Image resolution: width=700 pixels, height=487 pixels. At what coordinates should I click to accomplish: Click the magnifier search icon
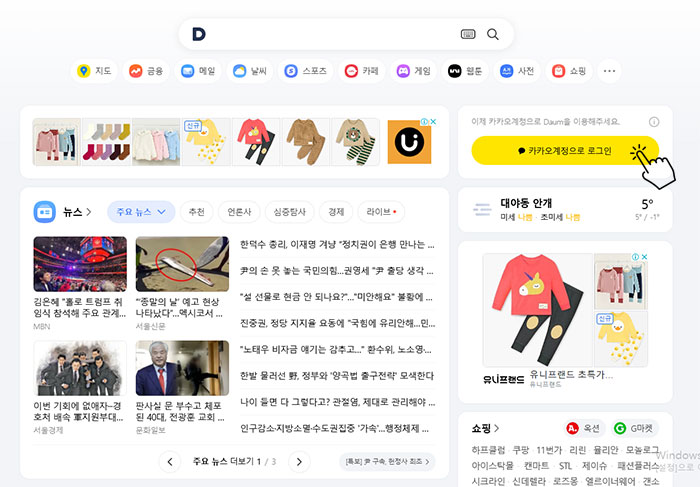click(492, 34)
